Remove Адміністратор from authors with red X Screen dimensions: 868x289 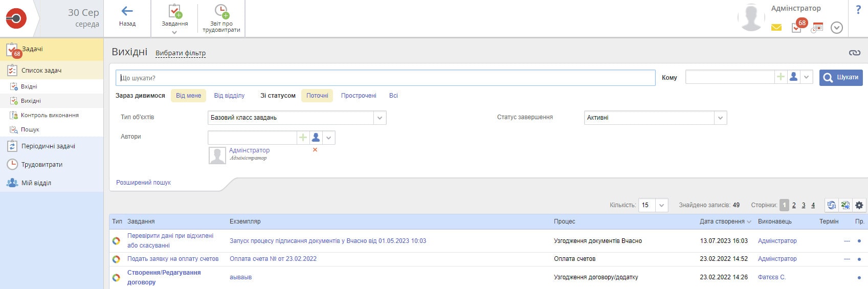click(x=315, y=150)
